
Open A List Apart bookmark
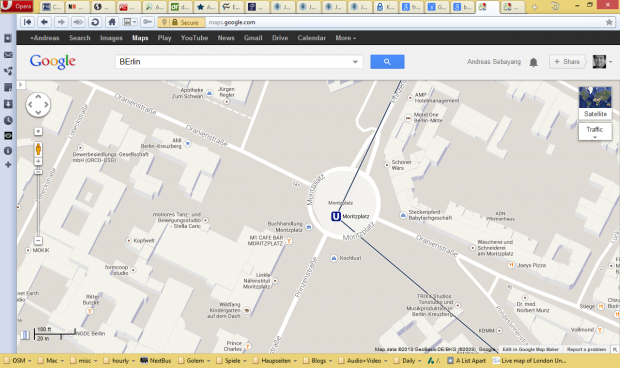tap(466, 360)
